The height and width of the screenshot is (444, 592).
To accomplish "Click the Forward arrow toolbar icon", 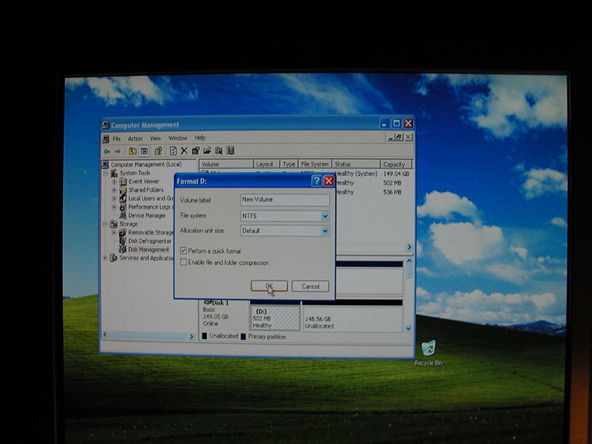I will (x=117, y=151).
